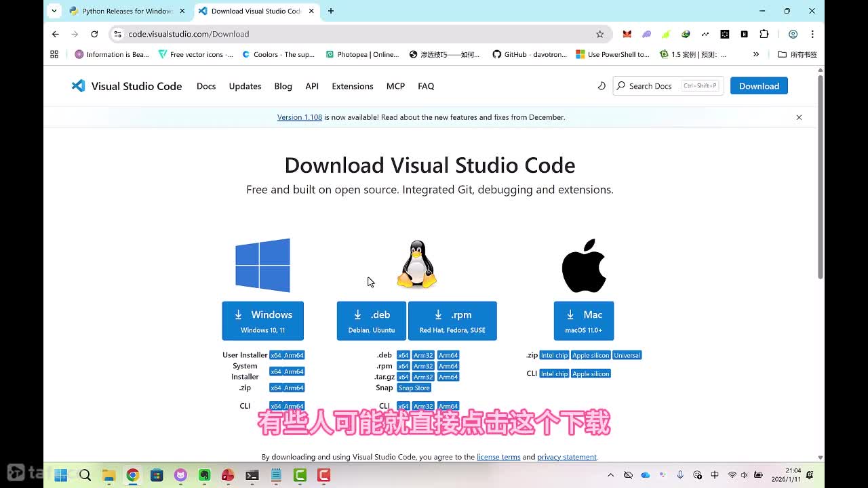
Task: Click the VS Code logo in the header
Action: [78, 86]
